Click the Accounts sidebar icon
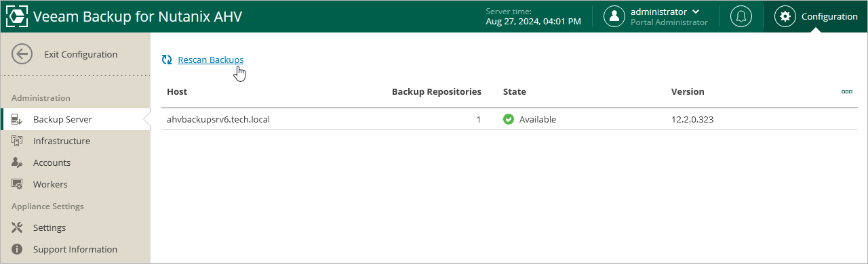The image size is (868, 264). click(18, 162)
